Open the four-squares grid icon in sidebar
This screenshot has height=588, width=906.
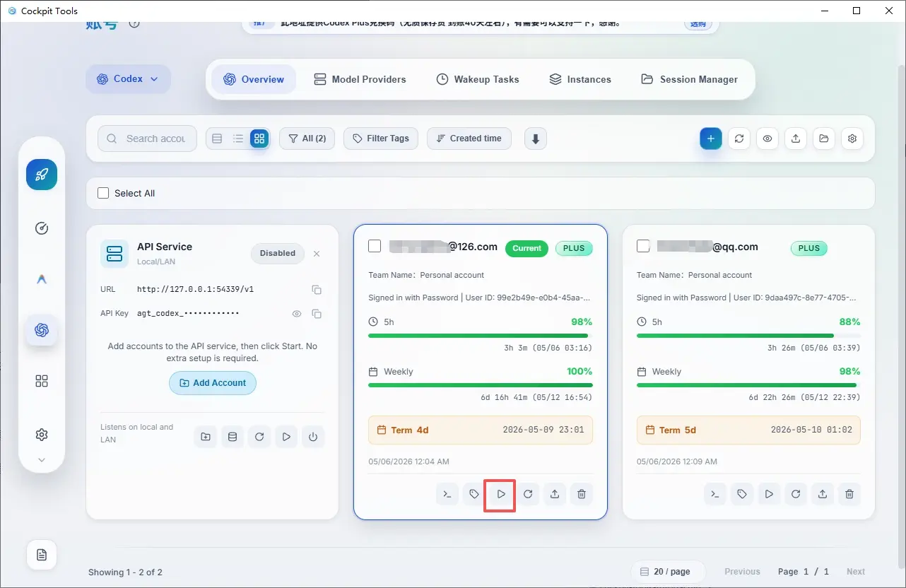42,381
